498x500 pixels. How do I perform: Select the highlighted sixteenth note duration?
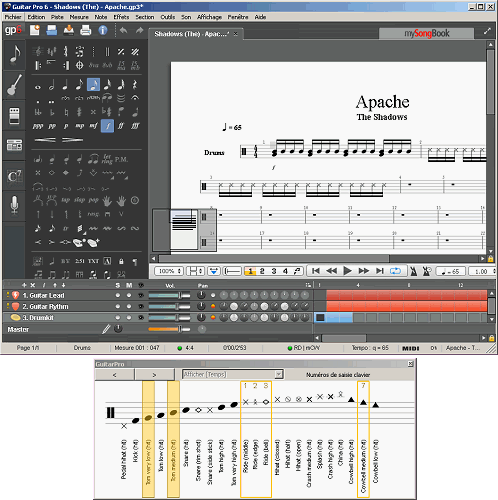(93, 85)
